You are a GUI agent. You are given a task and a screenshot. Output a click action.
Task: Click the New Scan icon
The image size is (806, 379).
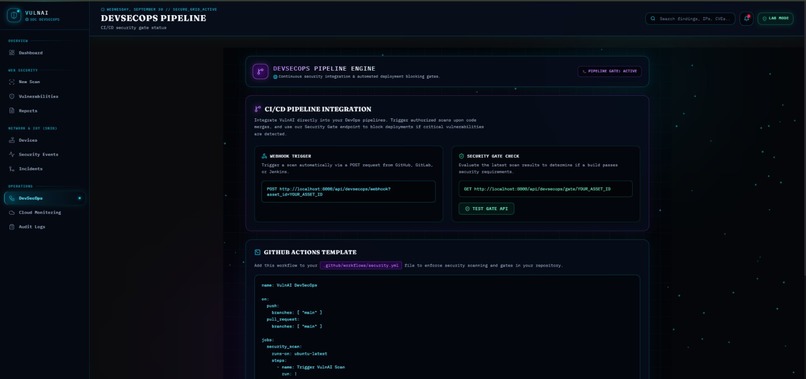point(12,82)
